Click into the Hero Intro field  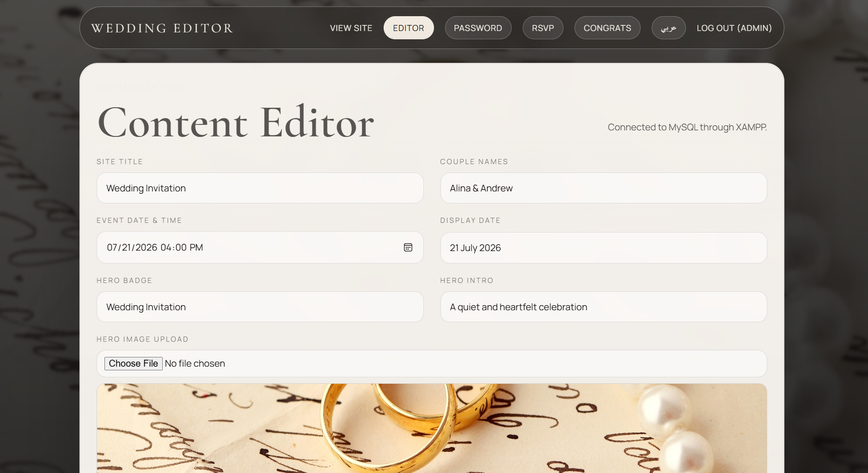coord(603,307)
